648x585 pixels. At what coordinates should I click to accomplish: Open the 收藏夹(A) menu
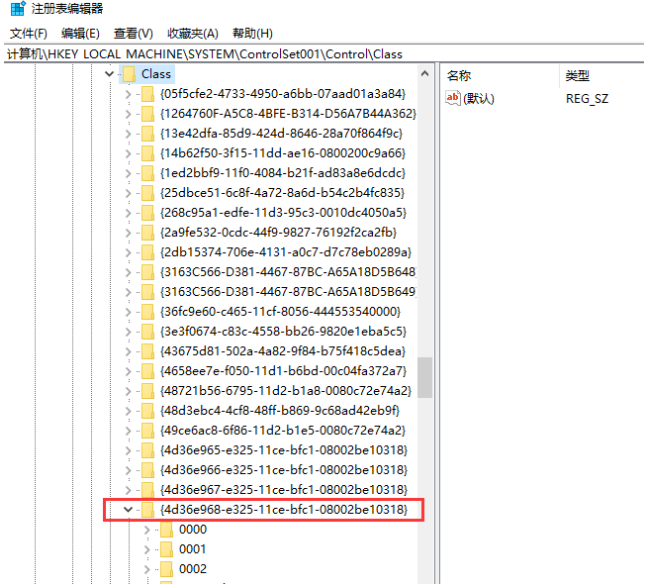click(192, 34)
